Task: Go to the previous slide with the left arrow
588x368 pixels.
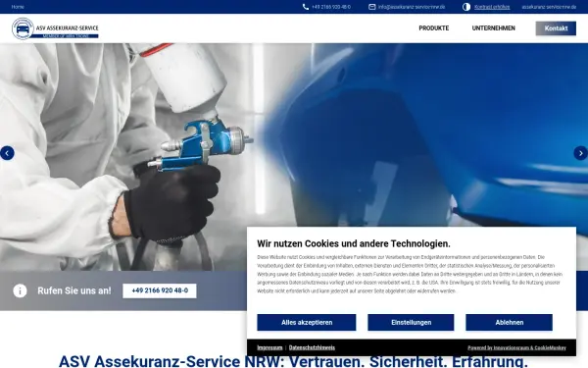Action: coord(7,153)
